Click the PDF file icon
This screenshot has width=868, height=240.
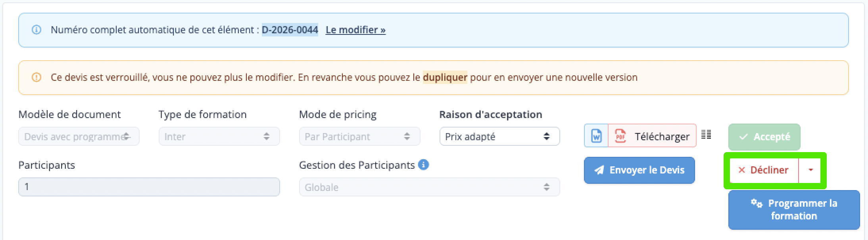click(620, 136)
